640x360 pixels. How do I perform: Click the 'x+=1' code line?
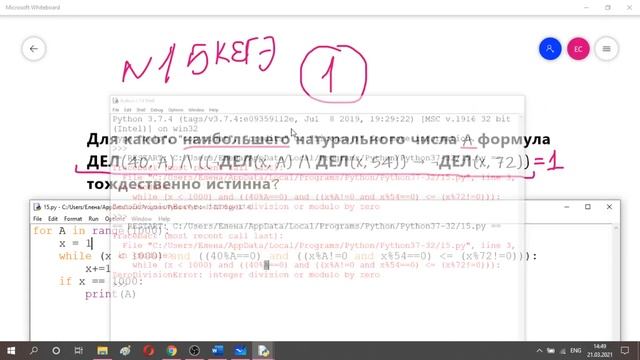[98, 269]
